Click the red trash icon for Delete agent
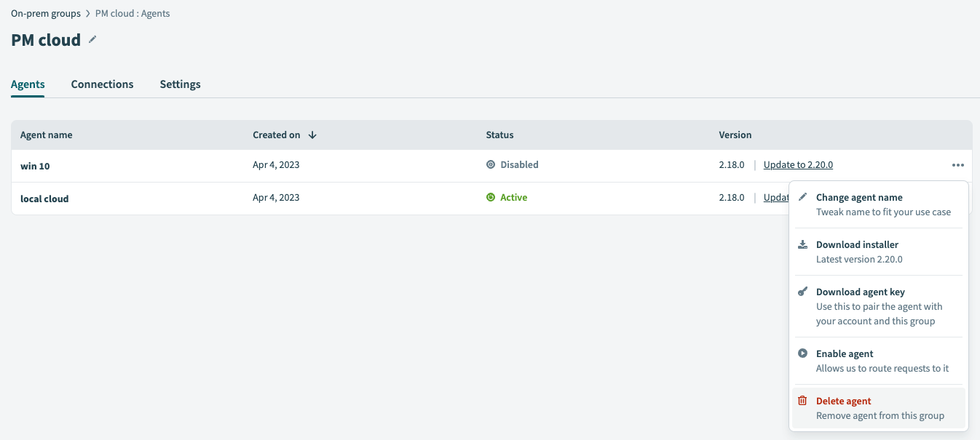This screenshot has width=980, height=440. click(x=802, y=401)
